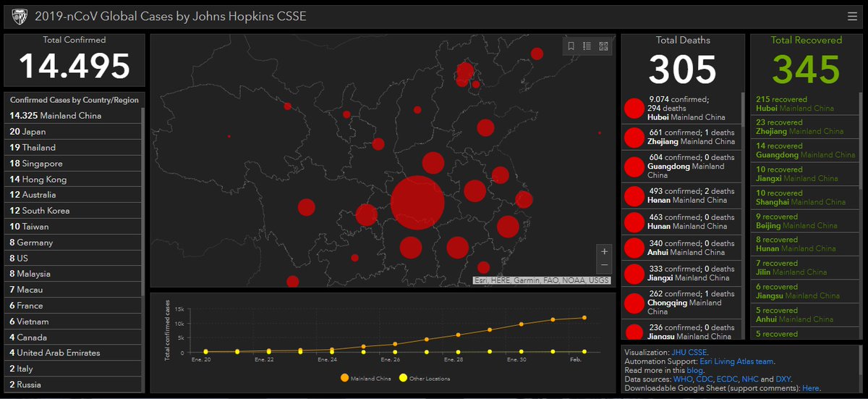Click Chongqing 262 confirmed row
868x399 pixels.
point(681,303)
